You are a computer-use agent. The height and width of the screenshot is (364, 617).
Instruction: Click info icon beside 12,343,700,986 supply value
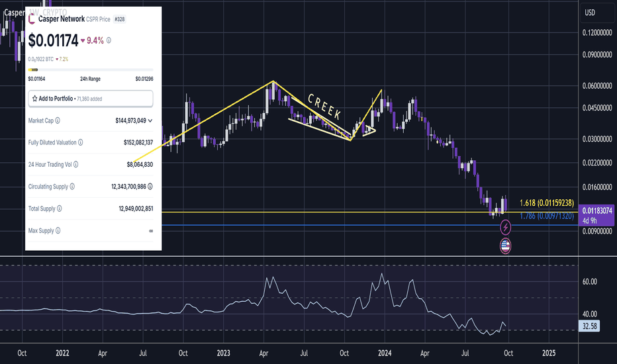click(x=150, y=187)
